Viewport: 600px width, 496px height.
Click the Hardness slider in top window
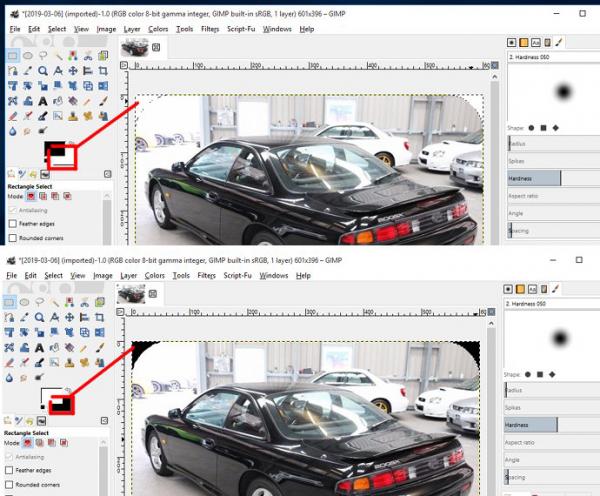pos(554,178)
